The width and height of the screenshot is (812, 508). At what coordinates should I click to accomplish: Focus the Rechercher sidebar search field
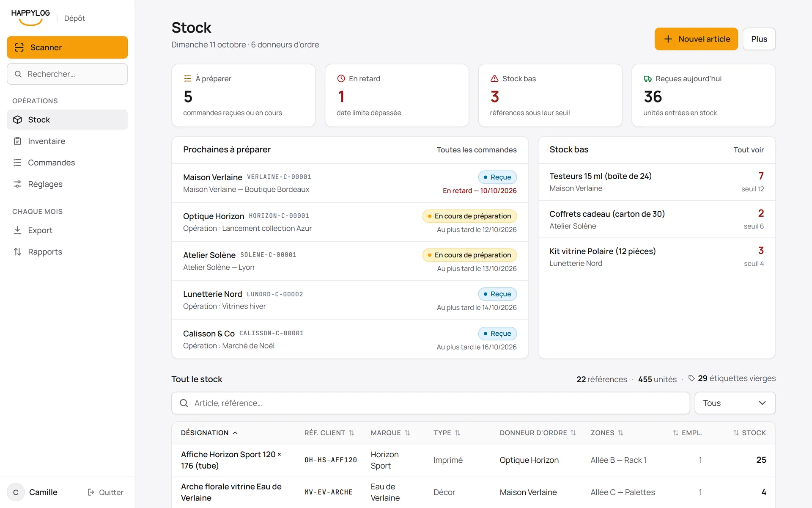[67, 74]
